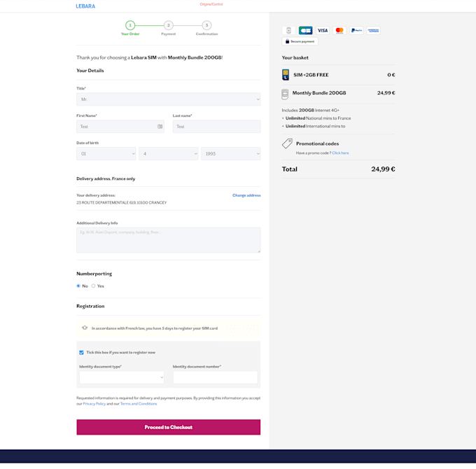Click the Proceed to Checkout button

pyautogui.click(x=169, y=427)
